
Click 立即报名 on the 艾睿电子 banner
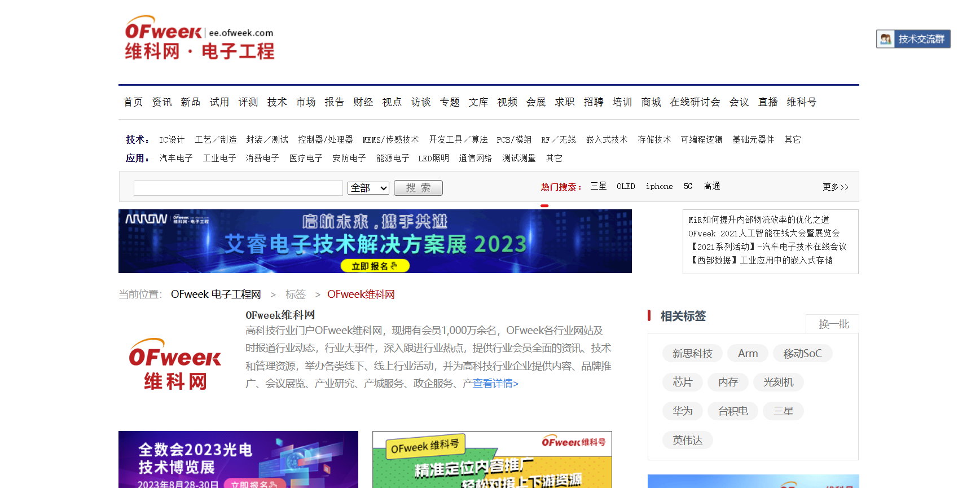pyautogui.click(x=375, y=266)
